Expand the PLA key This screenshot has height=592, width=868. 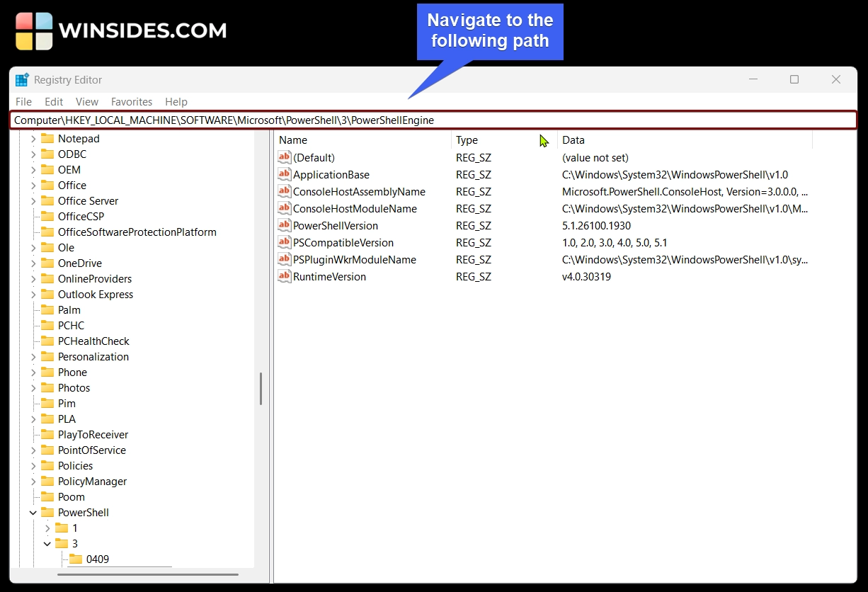coord(33,419)
